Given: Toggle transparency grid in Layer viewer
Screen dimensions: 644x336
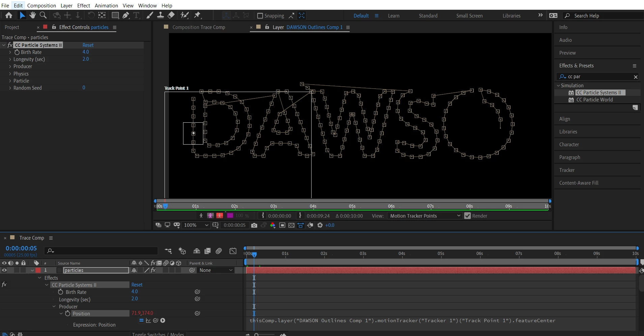Looking at the screenshot, I should point(292,225).
